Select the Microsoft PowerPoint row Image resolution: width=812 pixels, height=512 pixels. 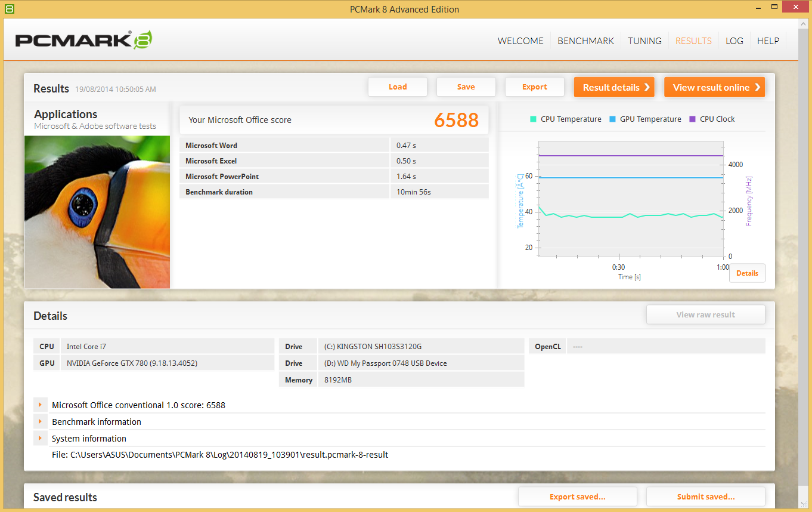point(334,176)
